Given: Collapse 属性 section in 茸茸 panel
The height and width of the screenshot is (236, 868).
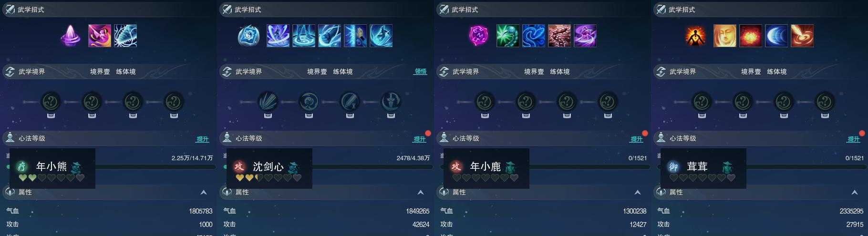Looking at the screenshot, I should click(855, 192).
